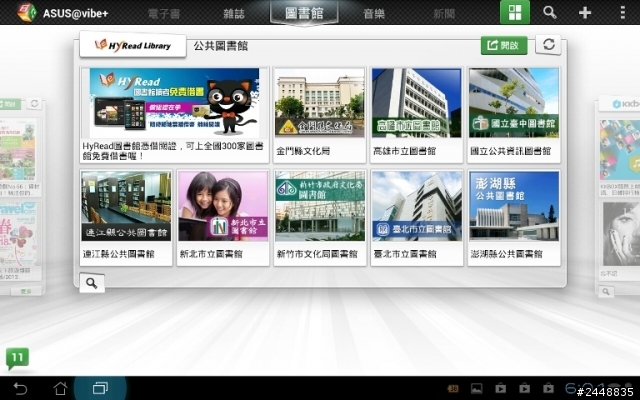Image resolution: width=640 pixels, height=400 pixels.
Task: Click the 金門縣文化局 caption
Action: 303,151
